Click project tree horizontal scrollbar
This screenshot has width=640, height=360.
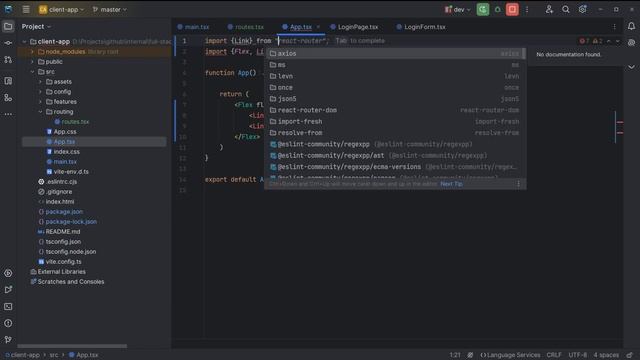(x=72, y=346)
